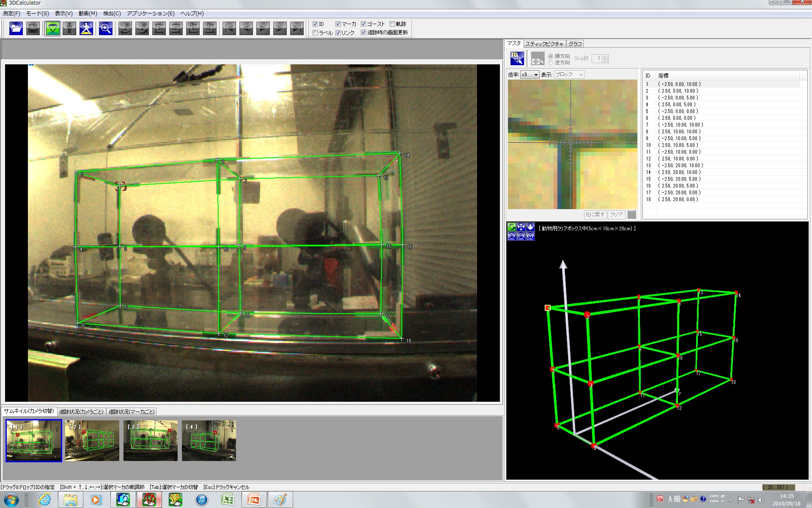Open the アプリケーション(E) menu
This screenshot has height=508, width=812.
pos(151,14)
